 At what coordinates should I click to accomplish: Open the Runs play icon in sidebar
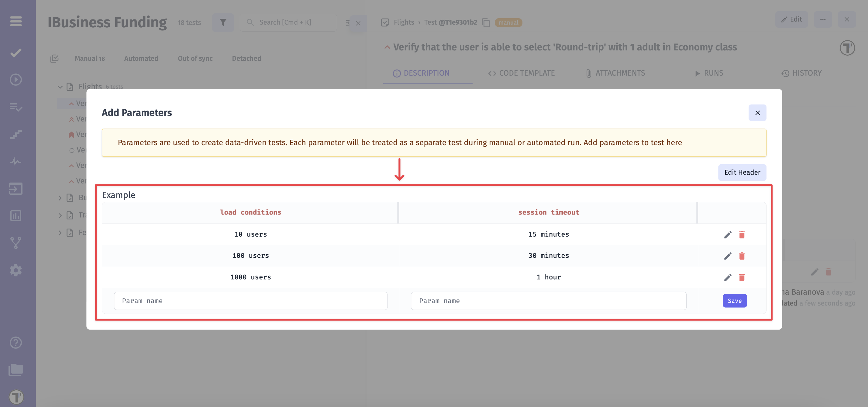[15, 80]
